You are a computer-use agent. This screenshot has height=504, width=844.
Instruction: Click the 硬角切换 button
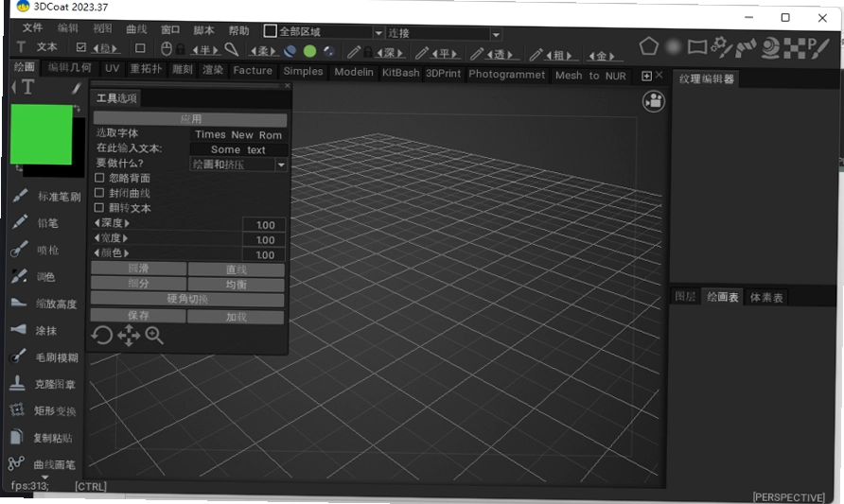(x=186, y=299)
